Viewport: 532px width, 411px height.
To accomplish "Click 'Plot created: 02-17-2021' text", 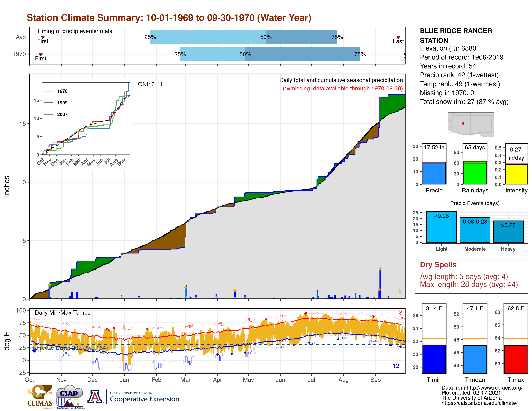I will (471, 393).
